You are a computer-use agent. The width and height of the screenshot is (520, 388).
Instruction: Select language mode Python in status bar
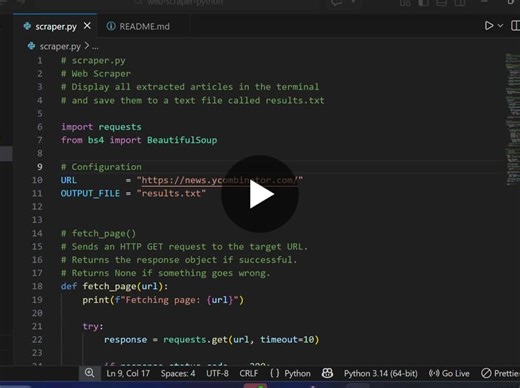(297, 373)
